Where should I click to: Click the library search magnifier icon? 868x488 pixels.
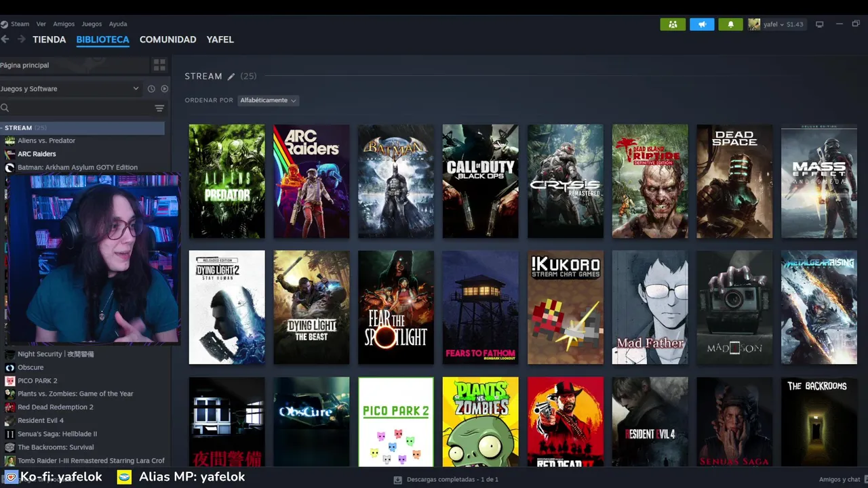pos(5,108)
